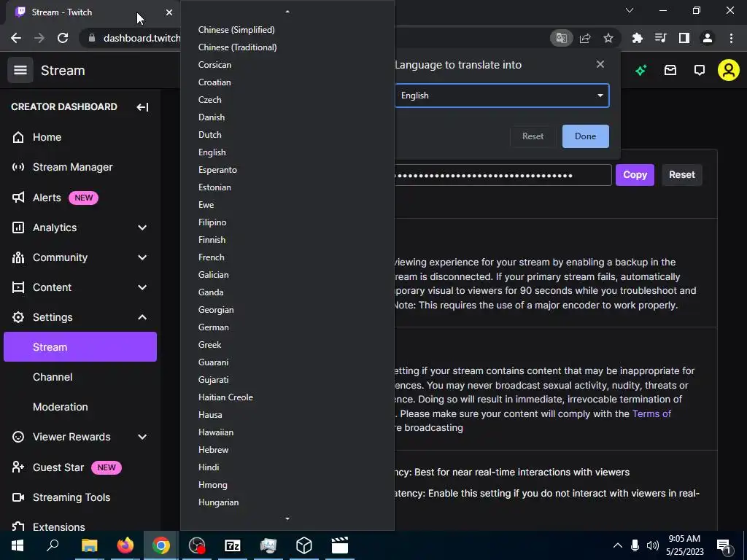
Task: Click the Analytics chart icon
Action: 18,227
